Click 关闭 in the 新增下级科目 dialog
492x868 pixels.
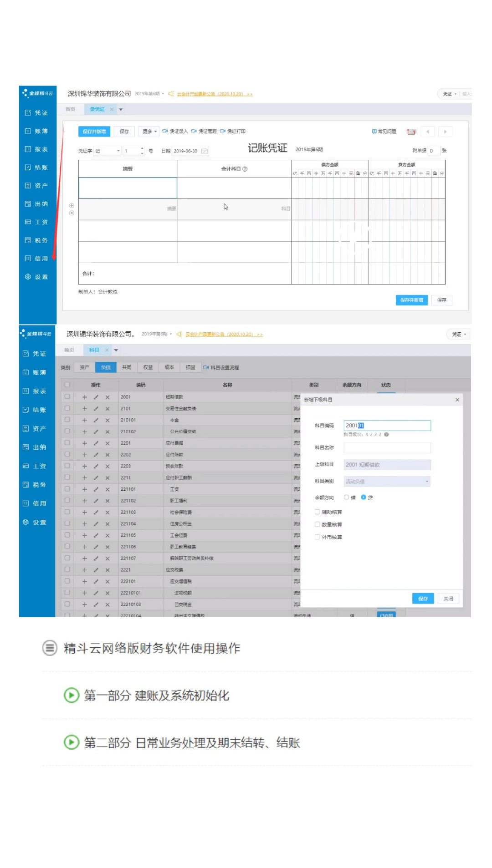click(448, 599)
